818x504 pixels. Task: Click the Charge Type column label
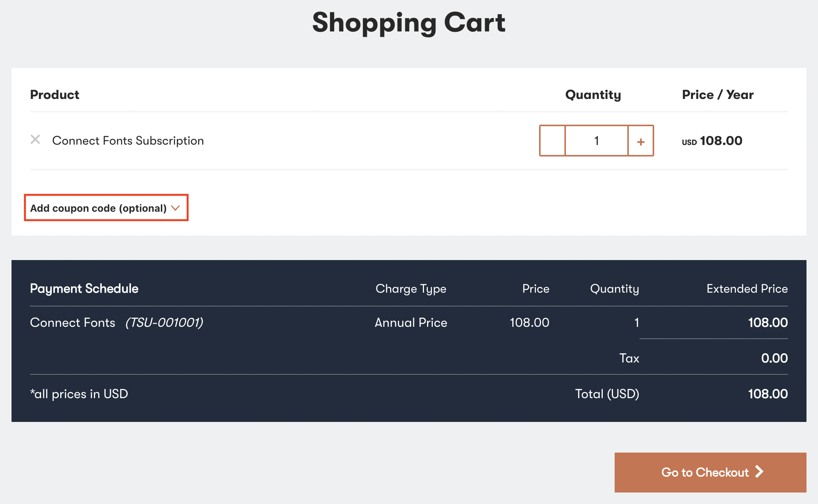tap(411, 288)
